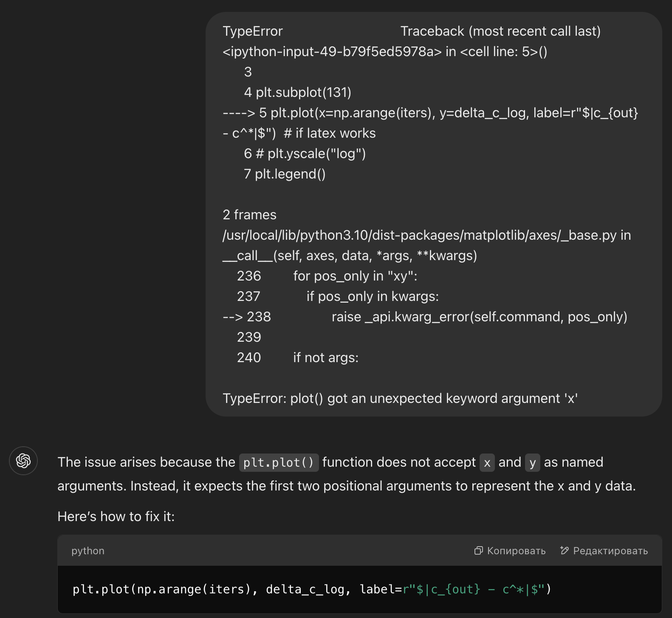Click the copy icon beside Копировать
This screenshot has height=618, width=672.
tap(478, 551)
